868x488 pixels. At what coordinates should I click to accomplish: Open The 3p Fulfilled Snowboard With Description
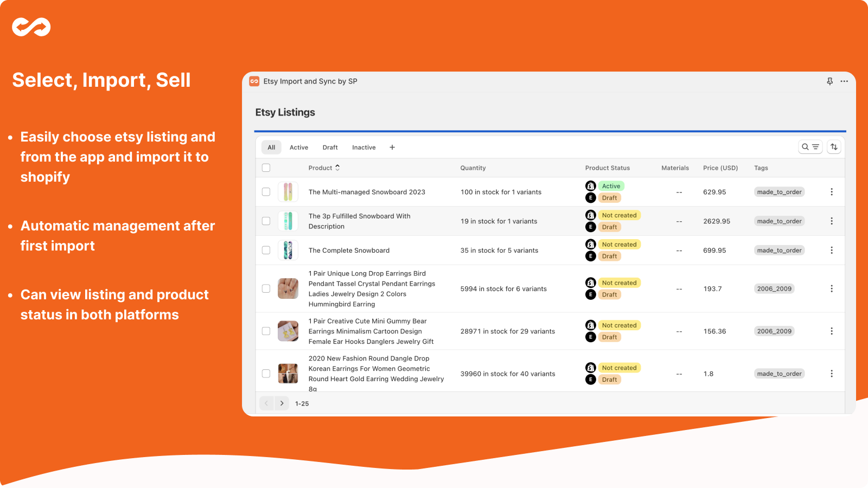pos(360,221)
